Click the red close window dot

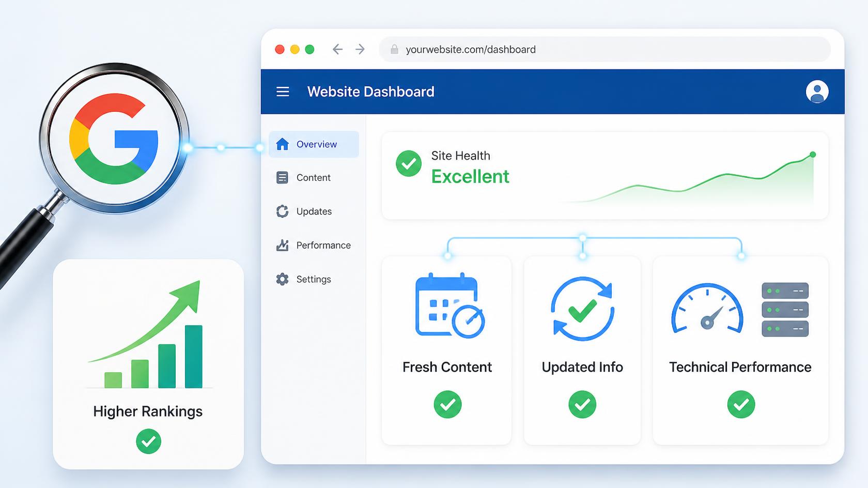[280, 49]
